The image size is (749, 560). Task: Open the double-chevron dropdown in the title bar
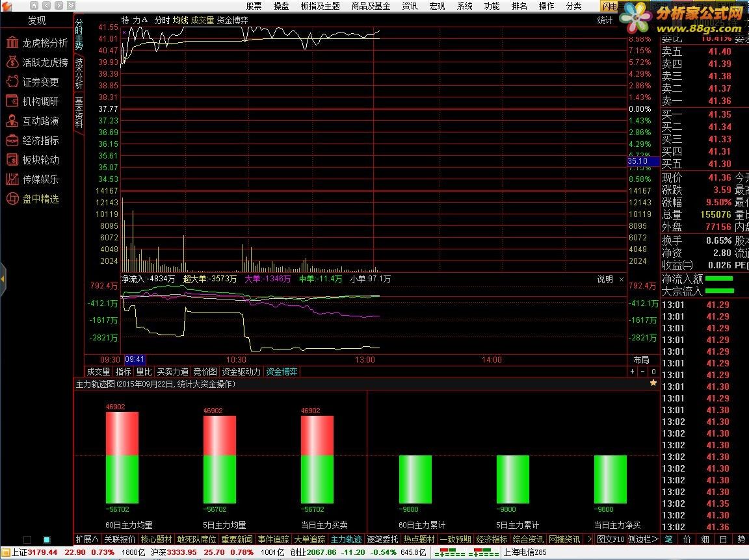(71, 6)
